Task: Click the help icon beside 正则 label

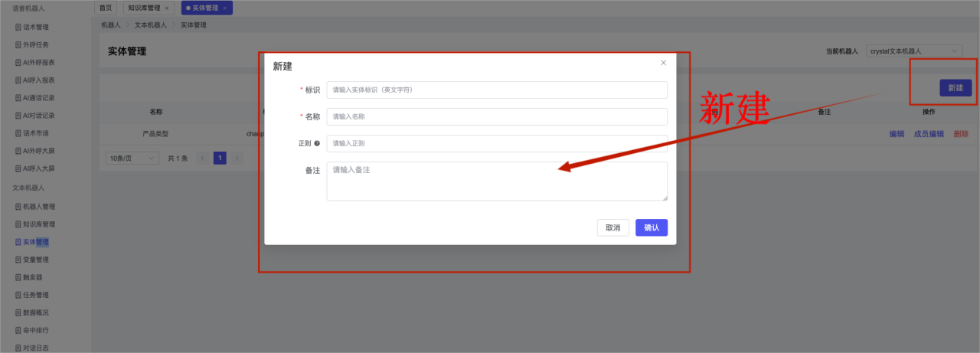Action: [317, 143]
